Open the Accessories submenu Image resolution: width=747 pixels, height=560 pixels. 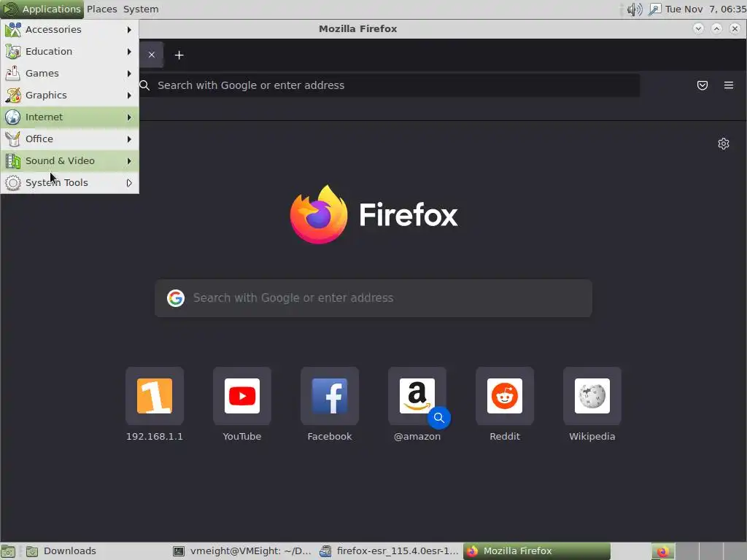coord(69,29)
